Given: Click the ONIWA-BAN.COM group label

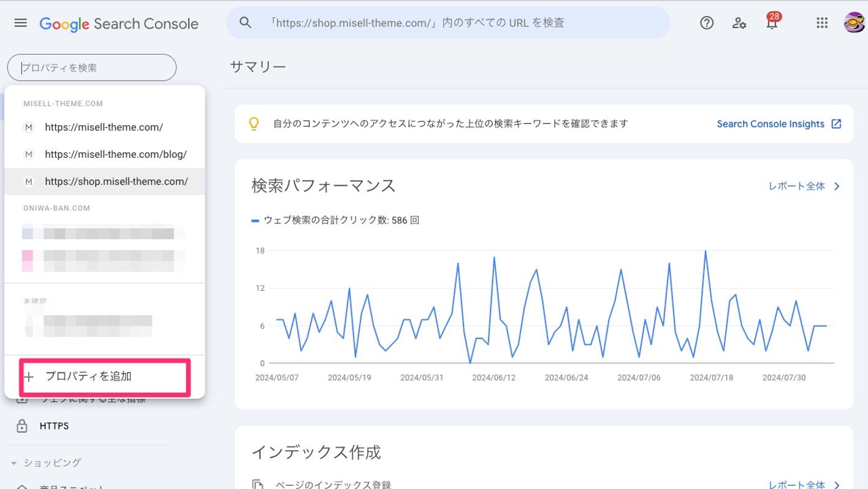Looking at the screenshot, I should (x=56, y=208).
